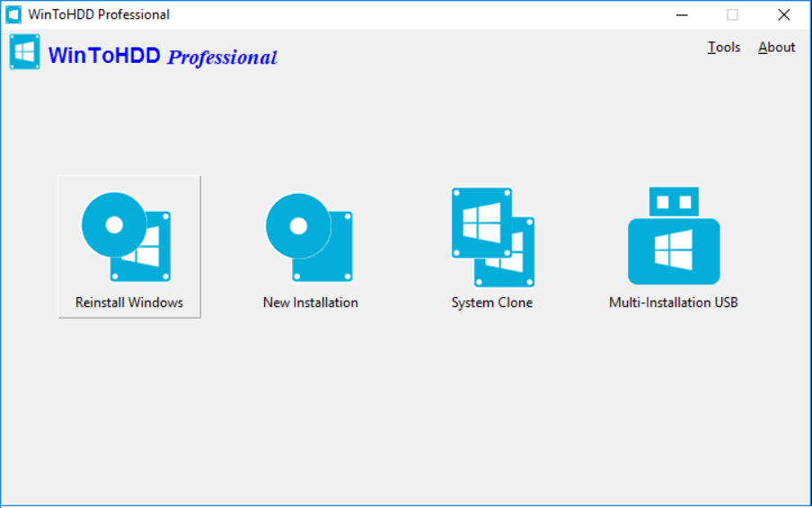The height and width of the screenshot is (508, 812).
Task: Click the "System Clone" label
Action: 492,302
